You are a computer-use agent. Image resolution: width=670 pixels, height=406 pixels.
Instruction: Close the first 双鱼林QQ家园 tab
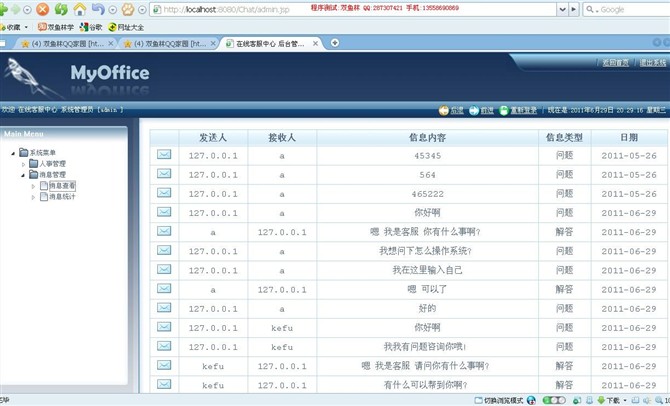coord(111,44)
